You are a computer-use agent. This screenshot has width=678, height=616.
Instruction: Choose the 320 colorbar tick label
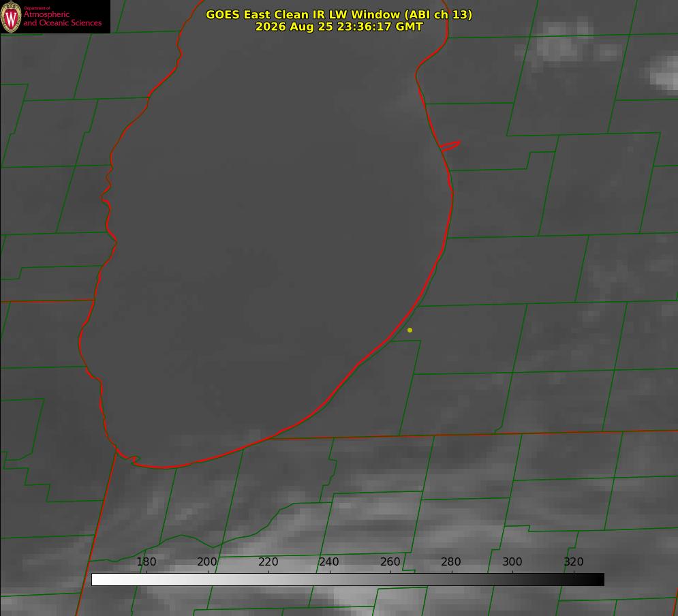click(574, 561)
